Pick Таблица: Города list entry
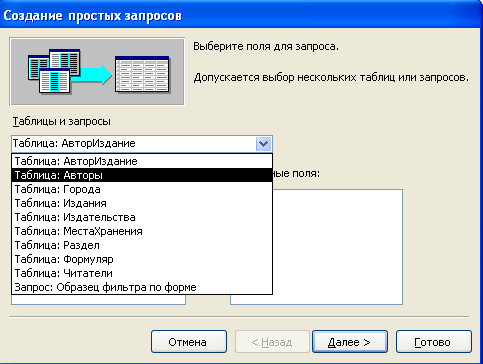Viewport: 483px width, 364px height. (x=142, y=189)
